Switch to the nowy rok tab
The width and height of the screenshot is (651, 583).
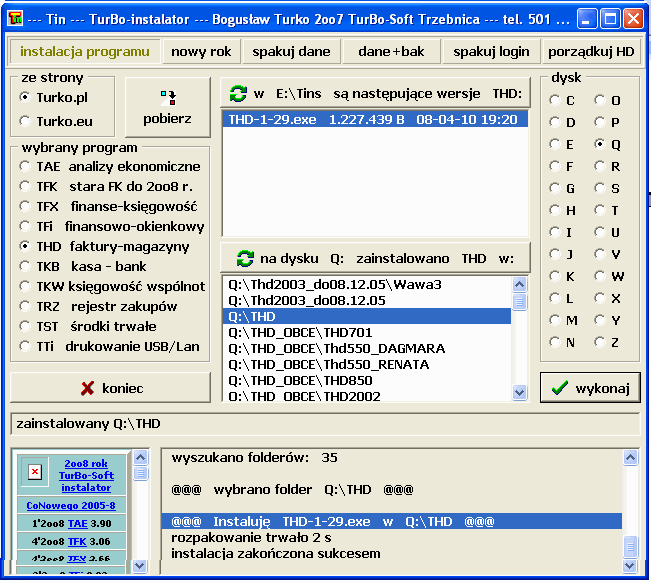pos(200,51)
